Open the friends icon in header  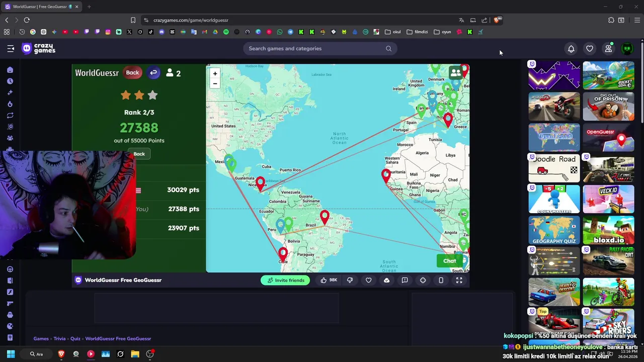(608, 49)
